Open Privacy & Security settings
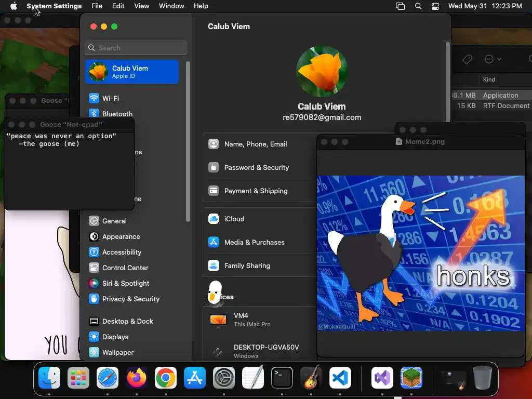532x399 pixels. pyautogui.click(x=132, y=299)
